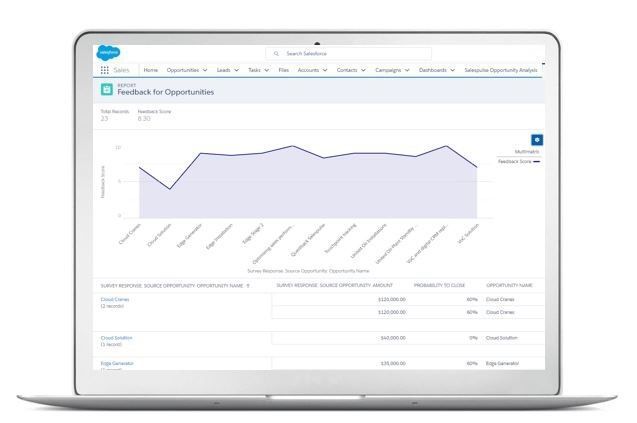Viewport: 637px width, 423px height.
Task: Click the Opportunity Name column header
Action: tap(509, 286)
